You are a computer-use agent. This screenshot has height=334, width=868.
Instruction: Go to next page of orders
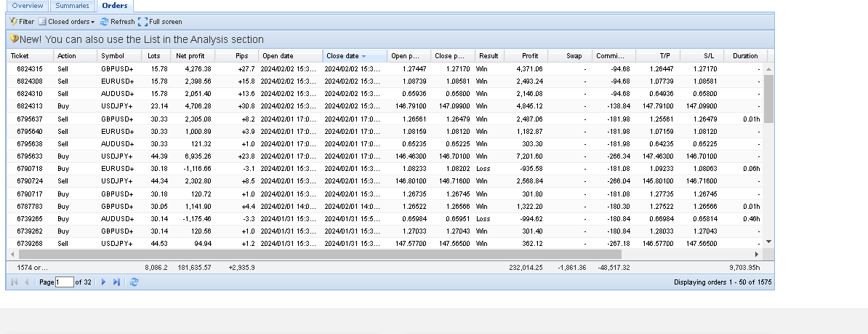point(103,282)
